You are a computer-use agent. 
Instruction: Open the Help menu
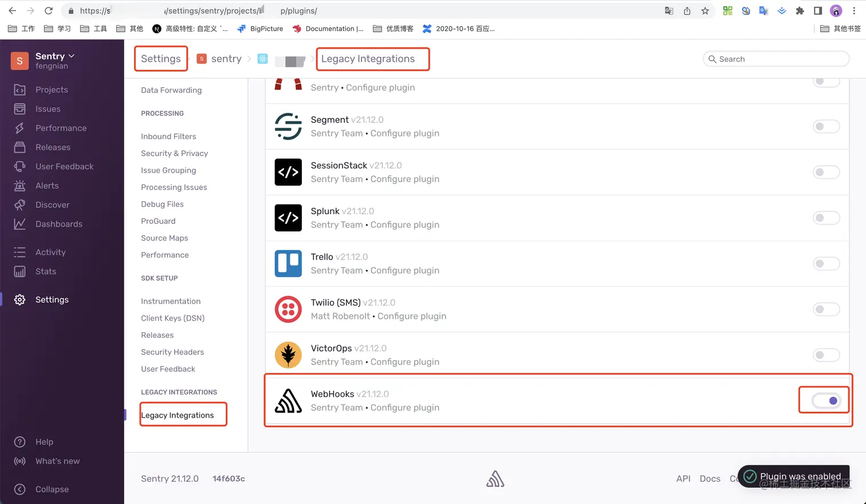click(44, 442)
